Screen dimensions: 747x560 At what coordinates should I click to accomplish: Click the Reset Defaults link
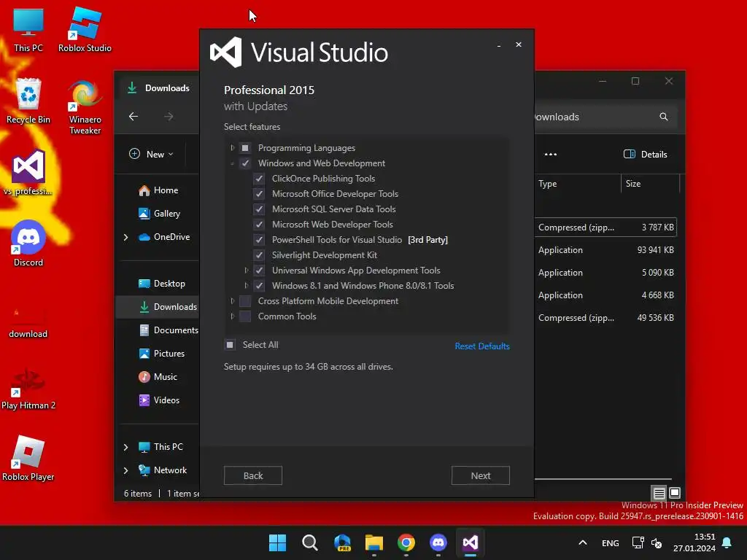click(x=482, y=346)
